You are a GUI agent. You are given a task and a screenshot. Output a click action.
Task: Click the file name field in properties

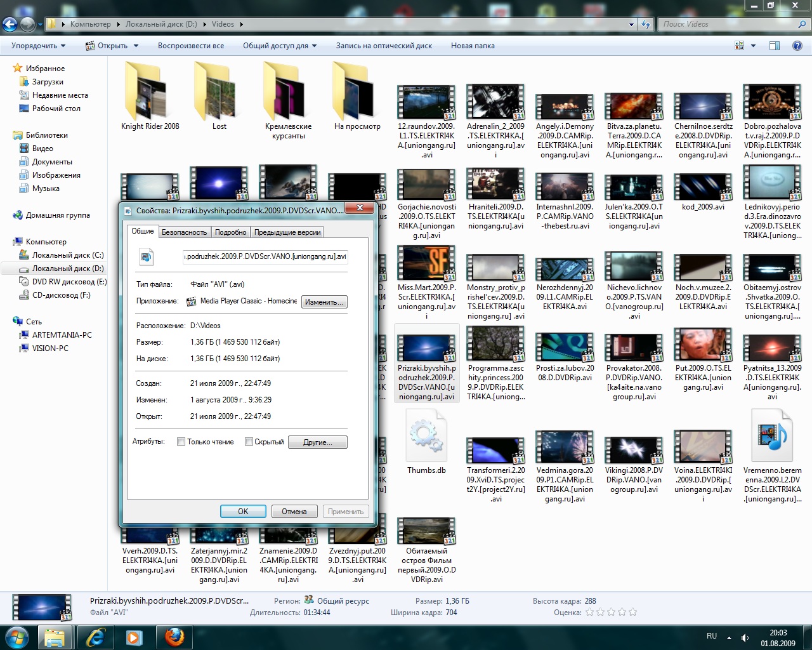(x=265, y=256)
